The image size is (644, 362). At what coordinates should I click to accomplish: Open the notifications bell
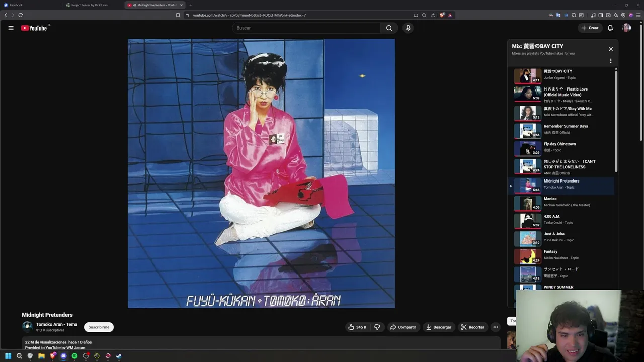pos(610,28)
